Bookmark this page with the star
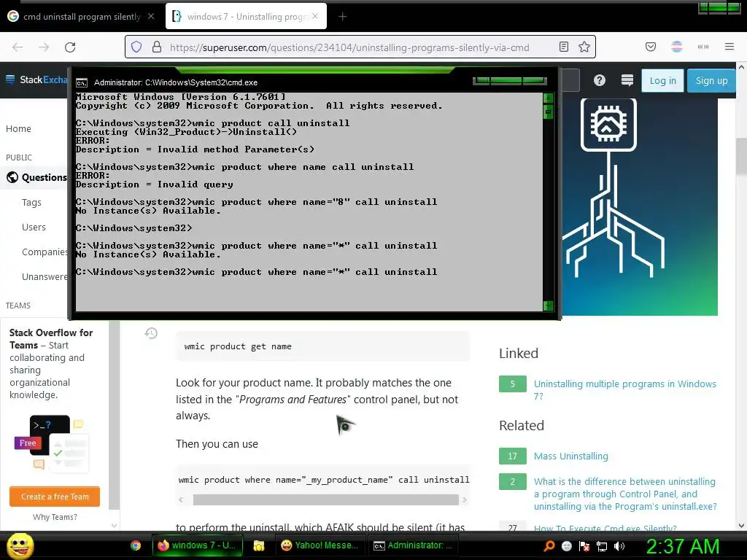Screen dimensions: 747x560 click(x=584, y=47)
